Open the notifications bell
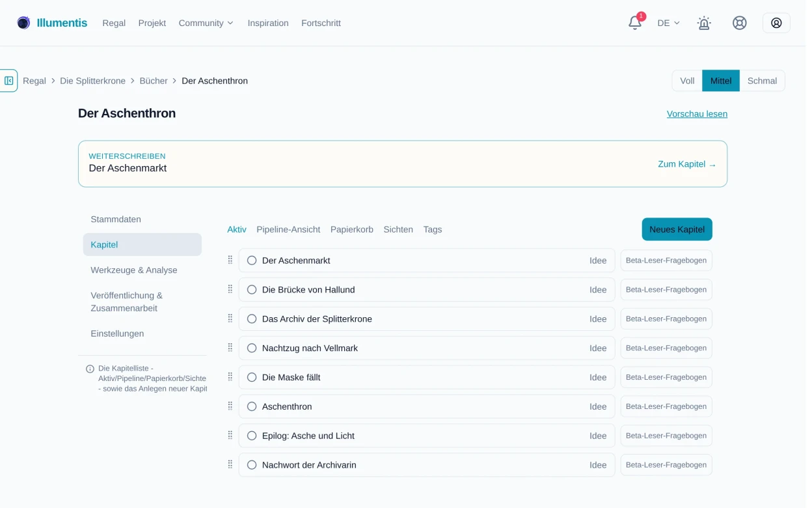The height and width of the screenshot is (508, 812). [635, 23]
